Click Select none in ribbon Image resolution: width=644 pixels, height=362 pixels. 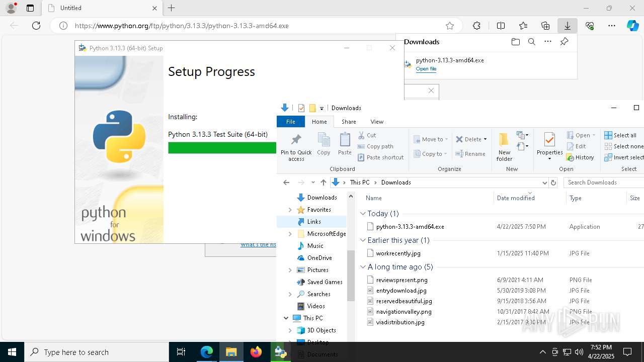[624, 146]
